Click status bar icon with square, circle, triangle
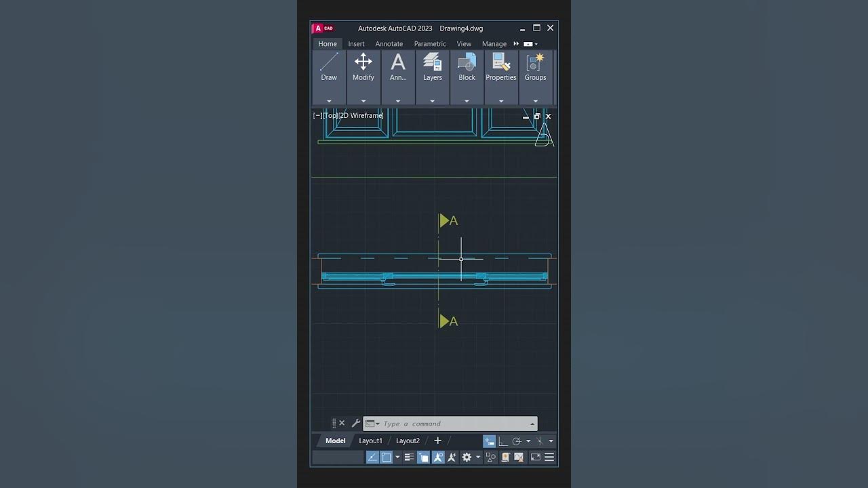This screenshot has height=488, width=868. point(491,457)
